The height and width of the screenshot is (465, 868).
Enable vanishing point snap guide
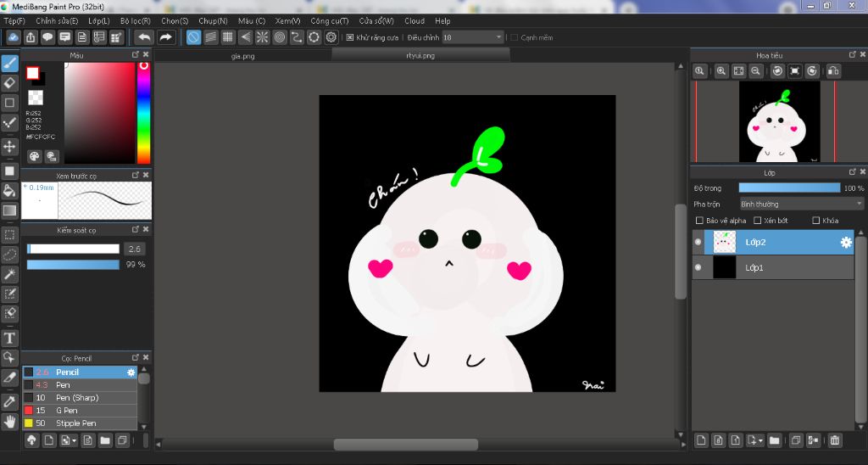(245, 37)
